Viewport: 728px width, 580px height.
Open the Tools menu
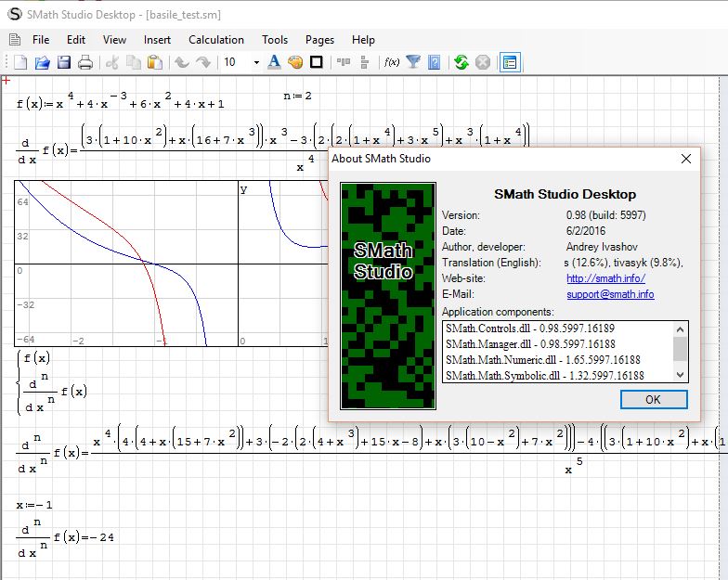coord(275,40)
